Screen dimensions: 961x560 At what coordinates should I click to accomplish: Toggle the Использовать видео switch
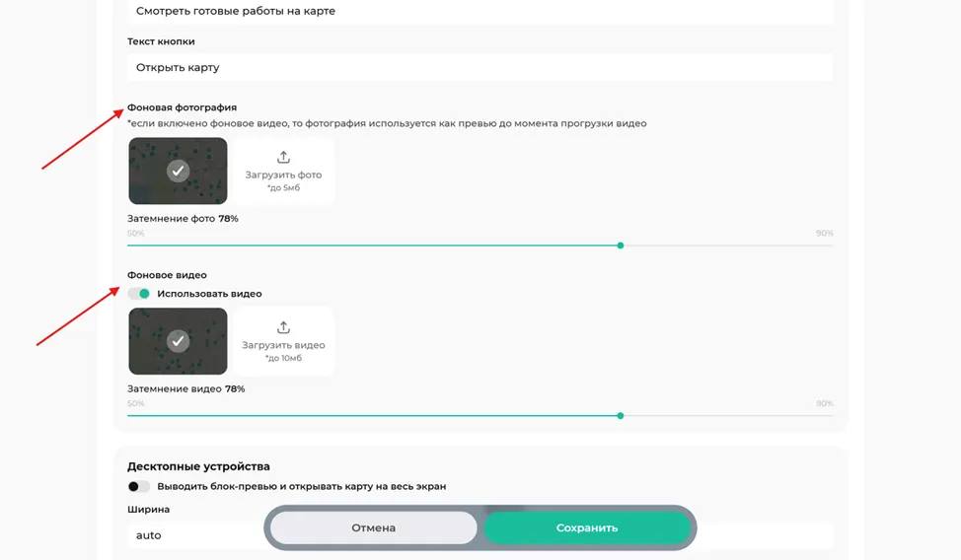pos(138,294)
